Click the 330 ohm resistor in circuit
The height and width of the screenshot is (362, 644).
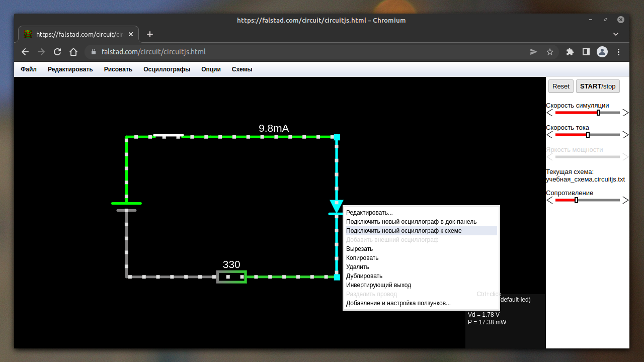coord(231,277)
